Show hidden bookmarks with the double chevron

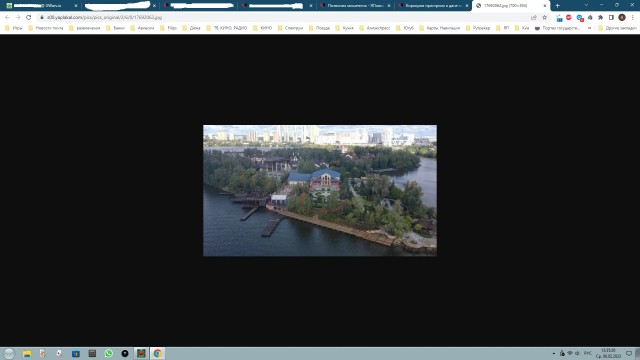click(x=589, y=28)
